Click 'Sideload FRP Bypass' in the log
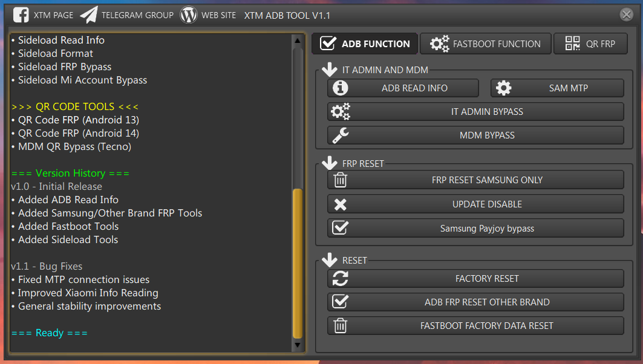This screenshot has height=364, width=643. 64,67
